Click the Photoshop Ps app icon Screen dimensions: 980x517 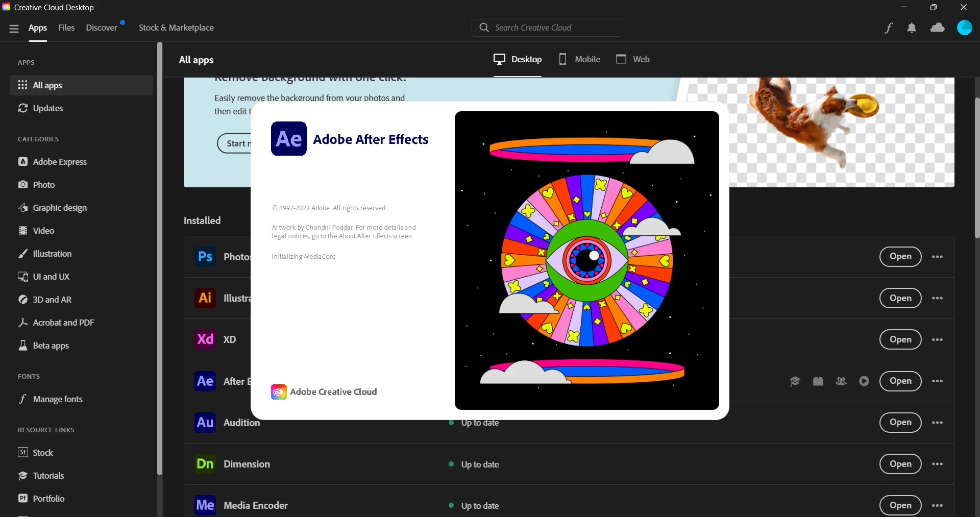(205, 257)
